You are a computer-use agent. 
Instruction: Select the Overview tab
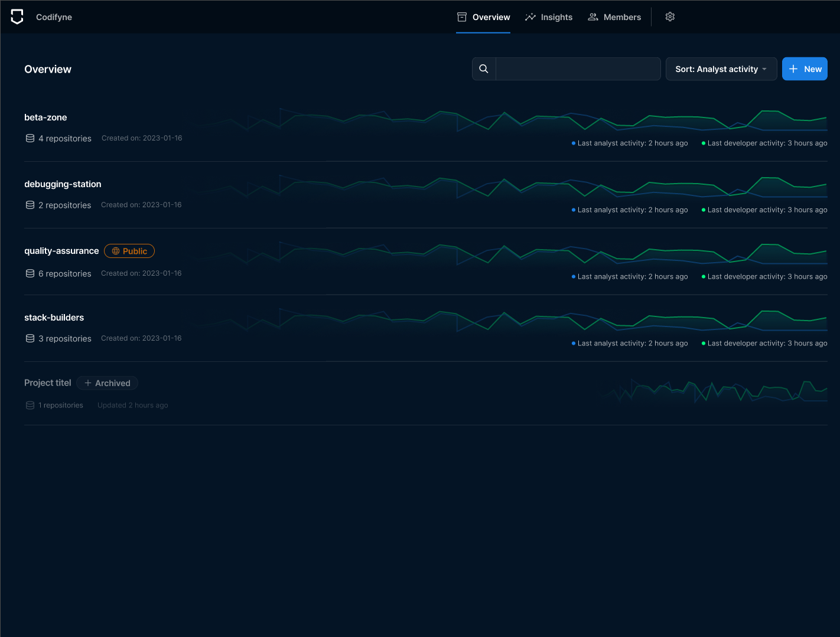483,17
